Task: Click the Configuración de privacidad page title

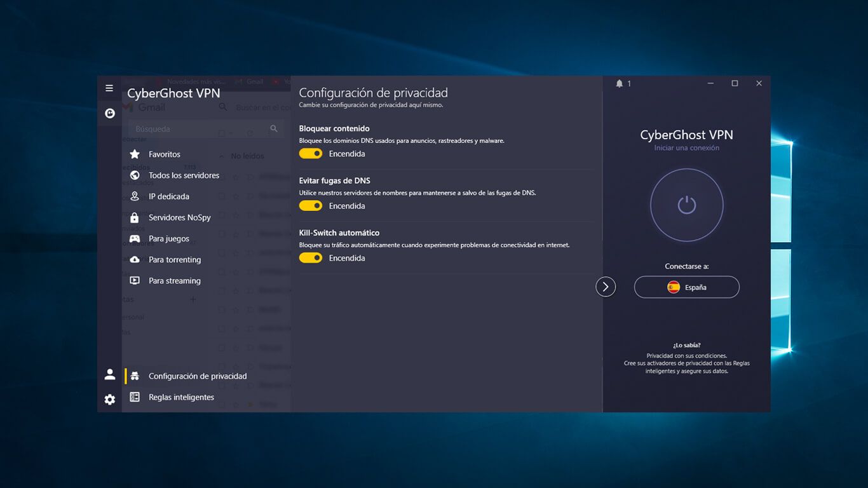Action: pyautogui.click(x=374, y=93)
